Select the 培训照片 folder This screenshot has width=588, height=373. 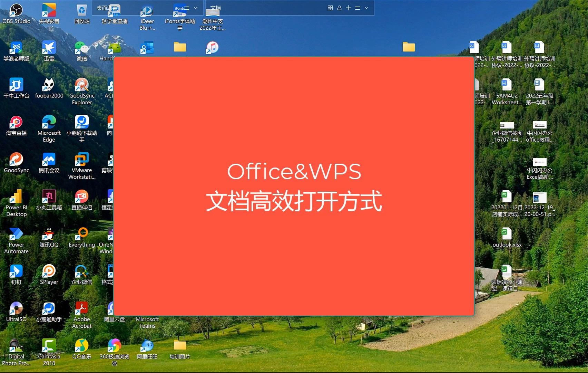180,350
